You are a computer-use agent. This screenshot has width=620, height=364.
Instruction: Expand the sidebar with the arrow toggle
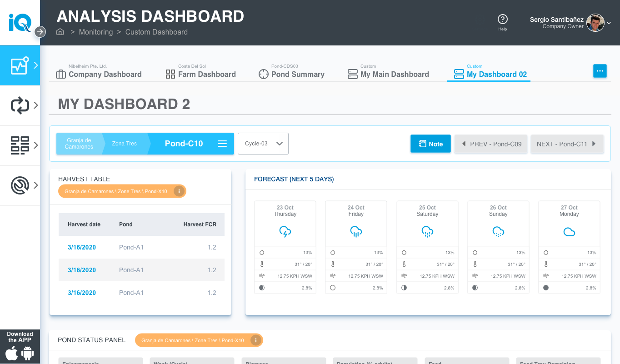coord(40,31)
